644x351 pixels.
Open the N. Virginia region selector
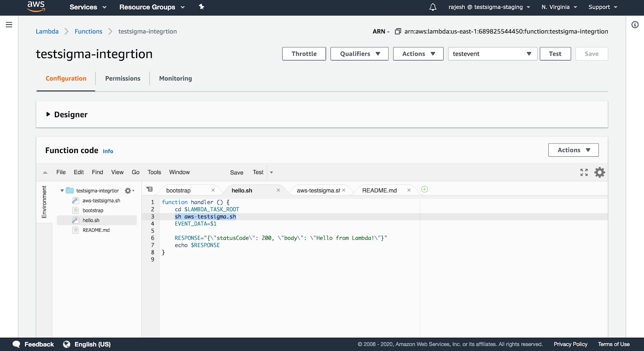click(559, 7)
